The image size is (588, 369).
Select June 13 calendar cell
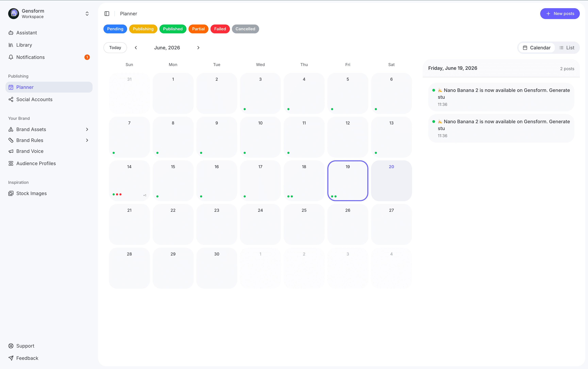pyautogui.click(x=391, y=137)
